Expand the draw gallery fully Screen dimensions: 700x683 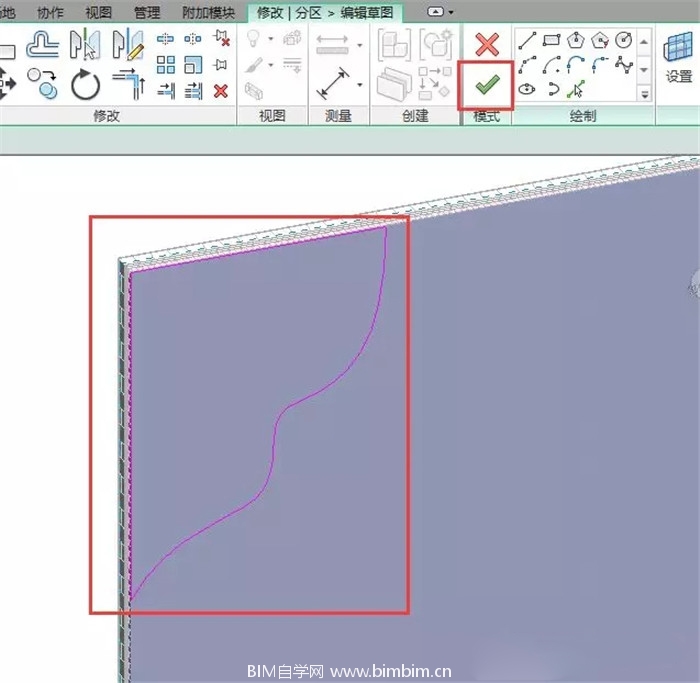644,94
